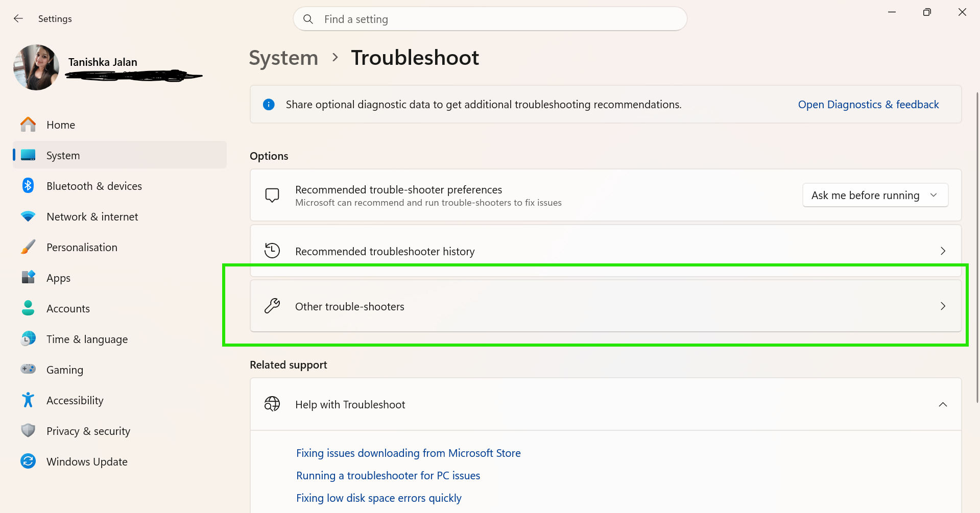Screen dimensions: 980x513
Task: Click the System monitor icon
Action: (x=28, y=155)
